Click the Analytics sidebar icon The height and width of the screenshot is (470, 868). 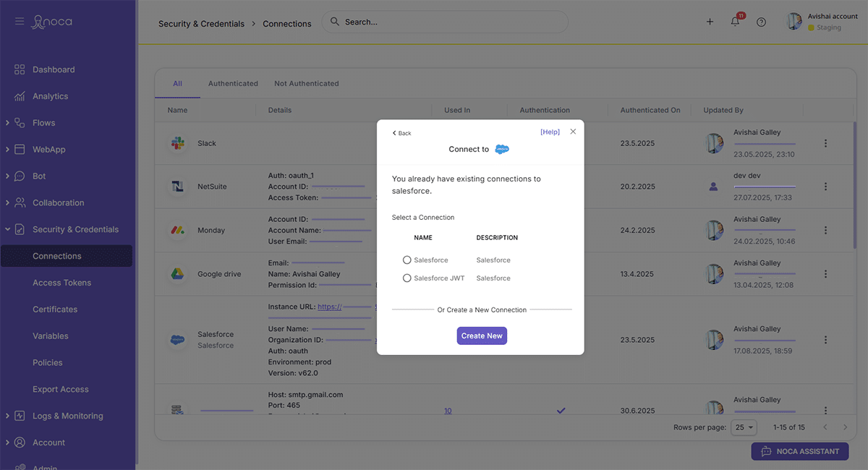coord(20,96)
